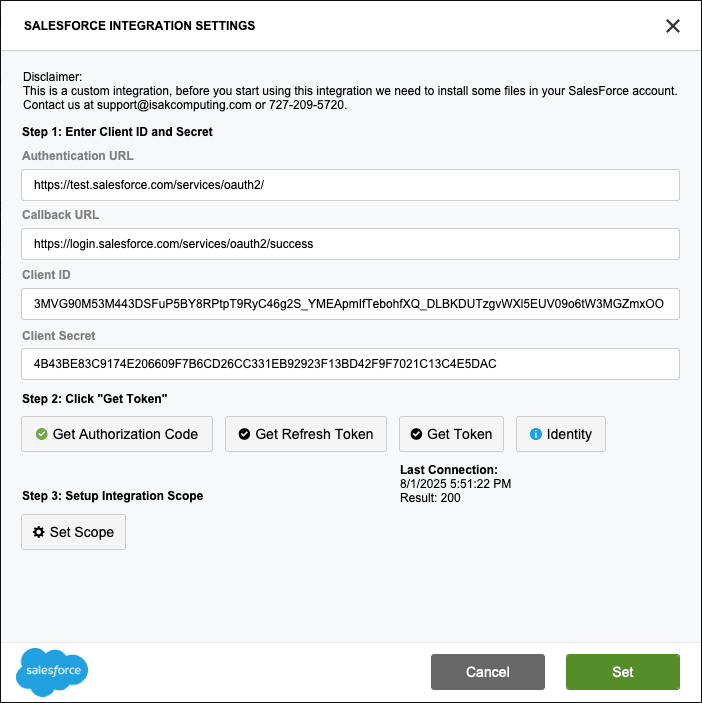
Task: Focus the Client ID input field
Action: (x=350, y=304)
